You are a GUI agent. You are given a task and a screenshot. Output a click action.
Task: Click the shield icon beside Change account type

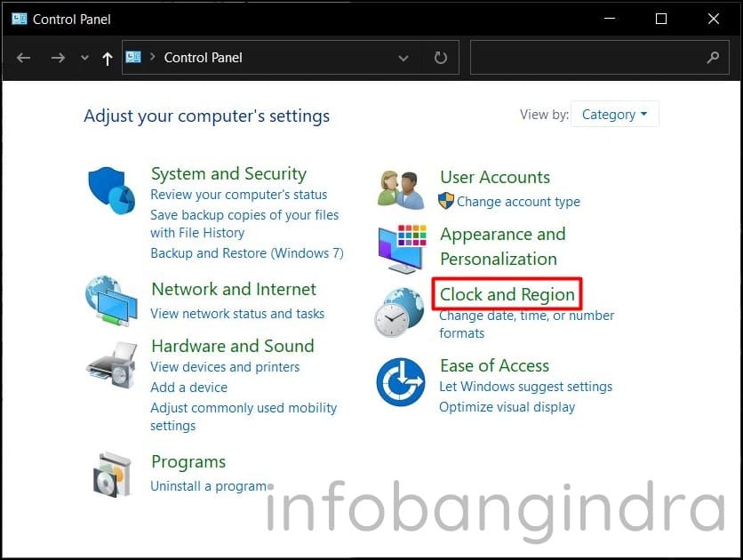(x=446, y=201)
